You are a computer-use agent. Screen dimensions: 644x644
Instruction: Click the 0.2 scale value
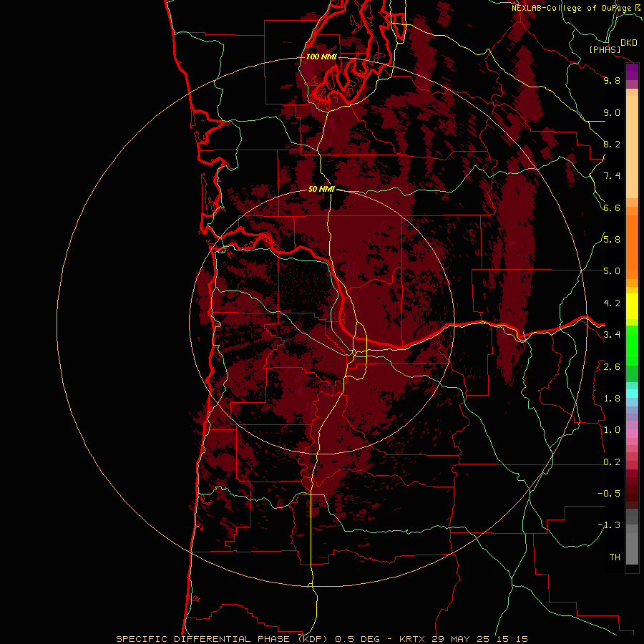(x=612, y=462)
